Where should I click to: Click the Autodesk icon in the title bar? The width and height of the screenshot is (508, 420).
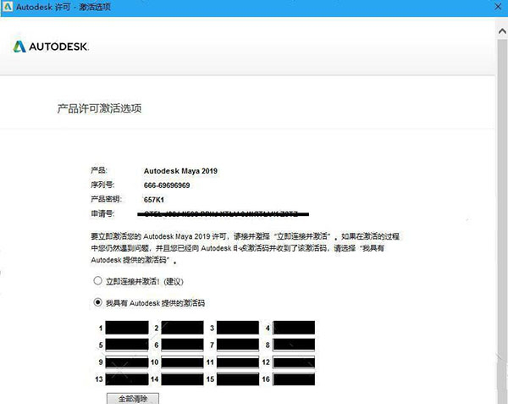8,7
